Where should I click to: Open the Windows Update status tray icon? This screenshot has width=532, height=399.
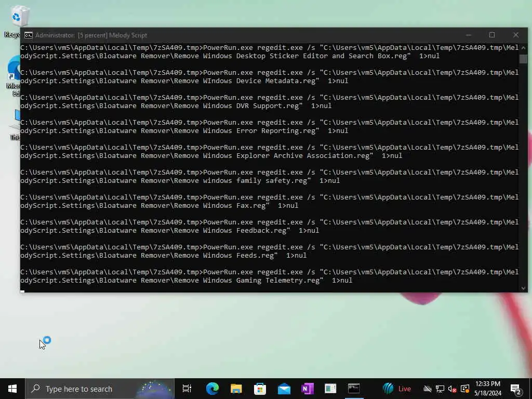[x=465, y=389]
